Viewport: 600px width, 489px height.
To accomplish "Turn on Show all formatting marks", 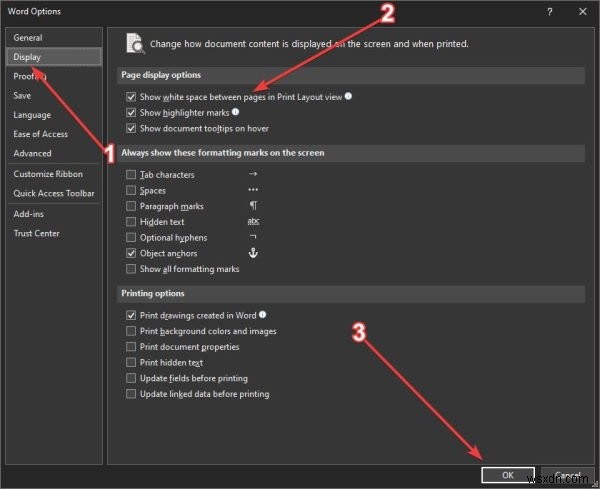I will [131, 269].
